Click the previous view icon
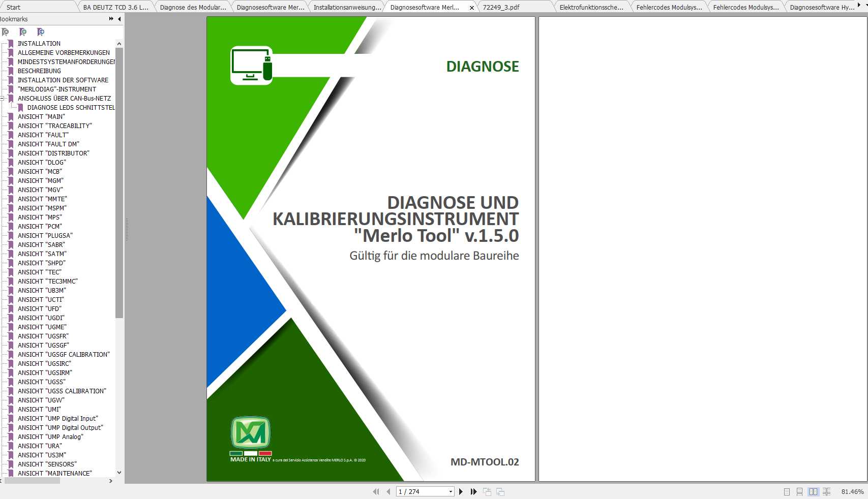The image size is (868, 499). 487,491
